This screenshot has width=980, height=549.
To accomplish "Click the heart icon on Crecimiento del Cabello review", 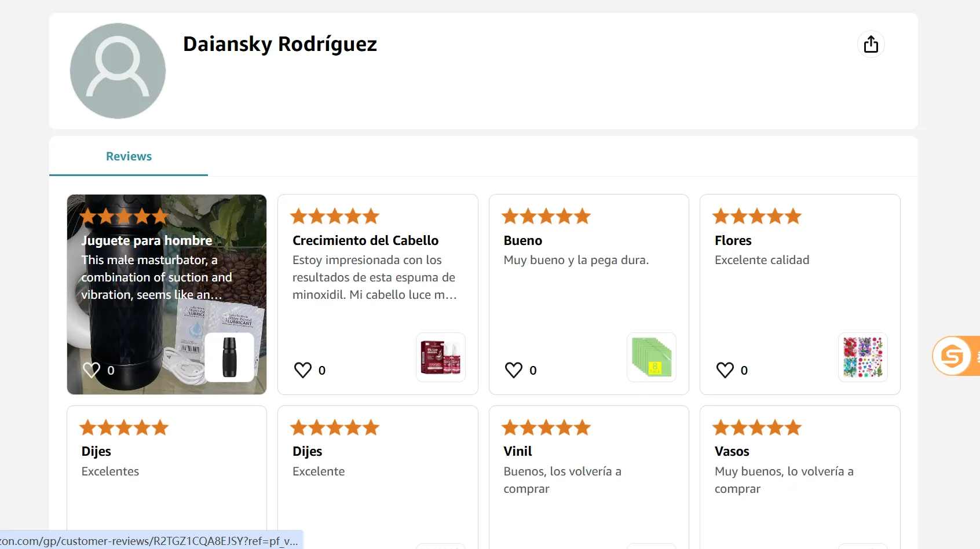I will 303,369.
